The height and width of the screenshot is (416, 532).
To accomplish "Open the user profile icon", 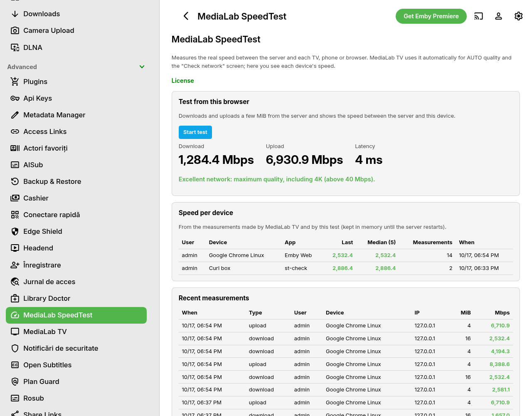I will [x=499, y=16].
